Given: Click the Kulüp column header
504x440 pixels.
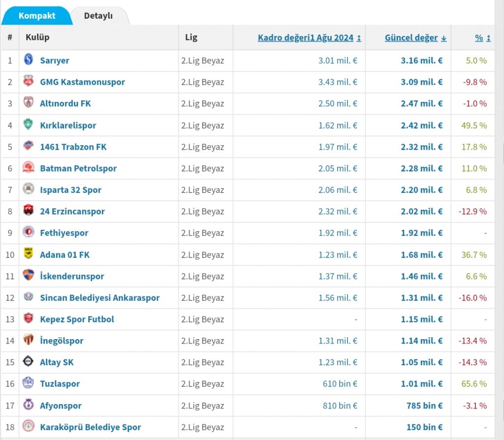Looking at the screenshot, I should [x=37, y=37].
